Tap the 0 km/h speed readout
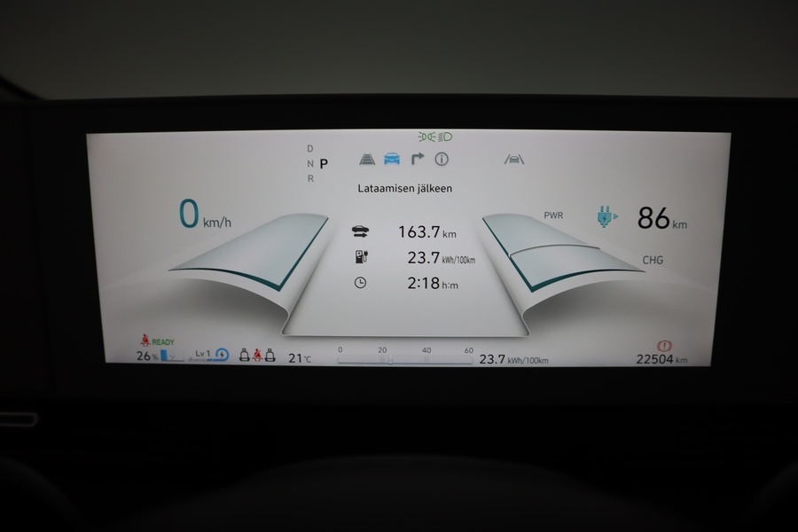This screenshot has width=798, height=532. pos(205,215)
